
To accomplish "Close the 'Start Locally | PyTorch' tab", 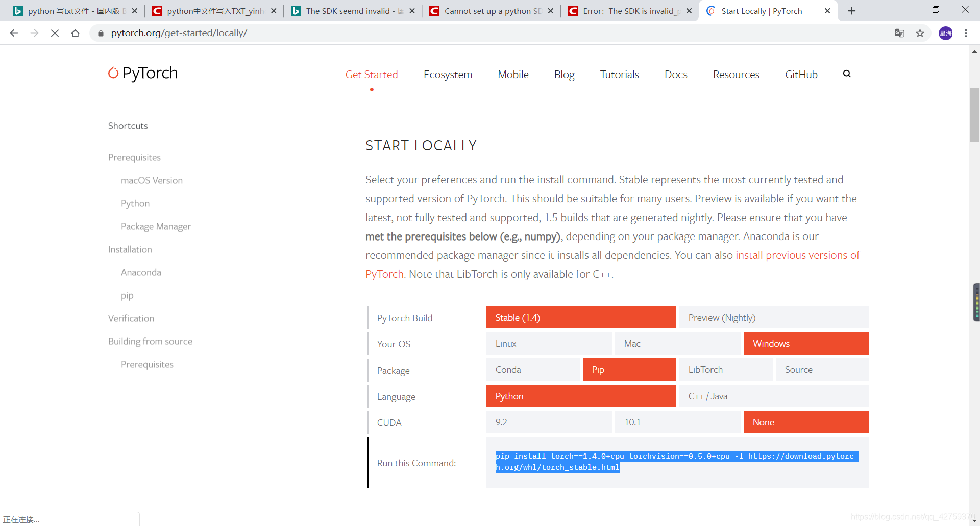I will [827, 11].
